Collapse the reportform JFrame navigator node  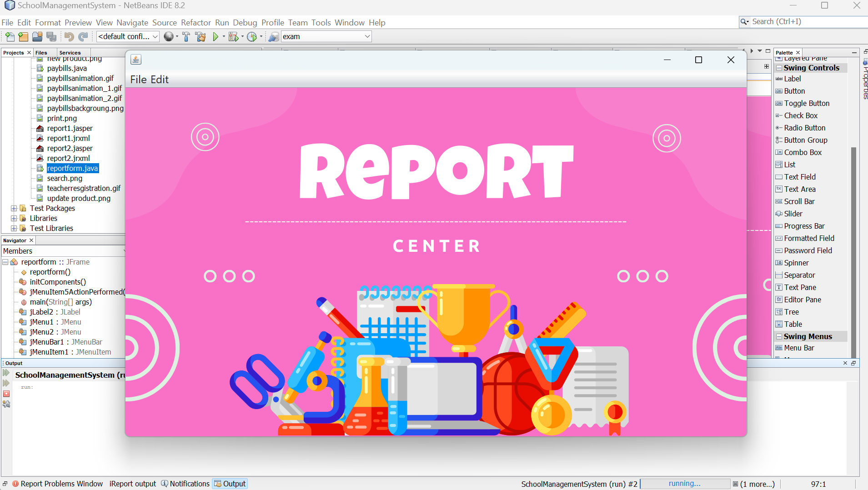point(5,262)
